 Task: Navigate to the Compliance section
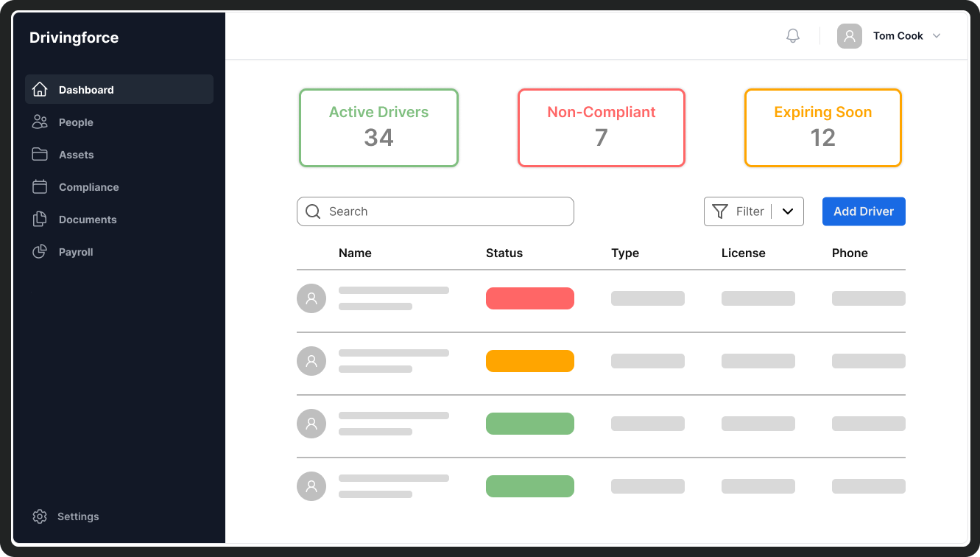tap(89, 186)
